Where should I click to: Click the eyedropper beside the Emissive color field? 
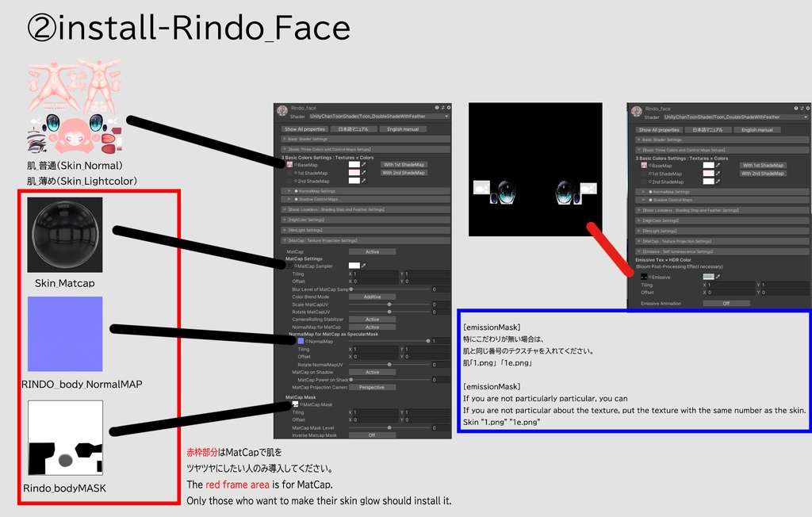[x=718, y=276]
